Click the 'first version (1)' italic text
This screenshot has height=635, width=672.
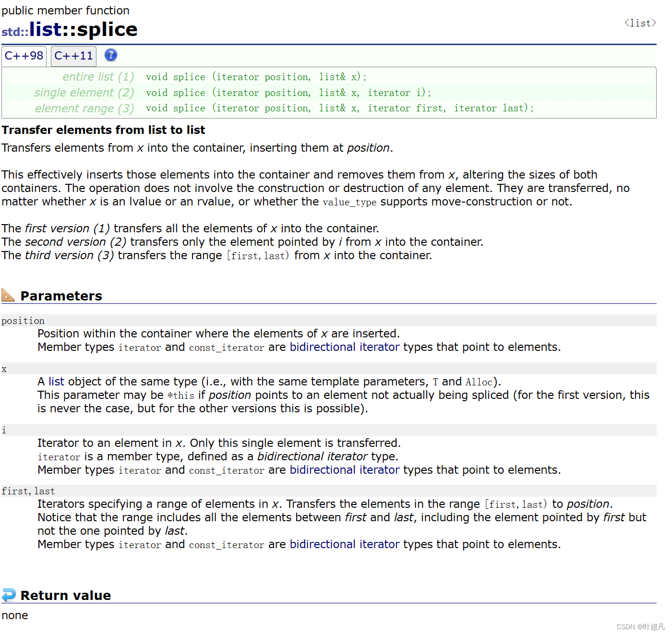[x=68, y=228]
